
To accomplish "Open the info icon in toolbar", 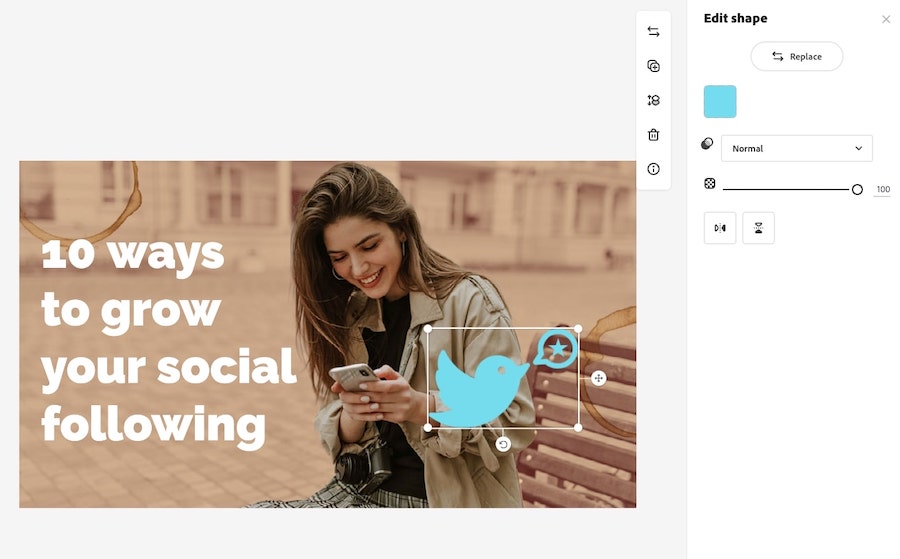I will pos(653,169).
